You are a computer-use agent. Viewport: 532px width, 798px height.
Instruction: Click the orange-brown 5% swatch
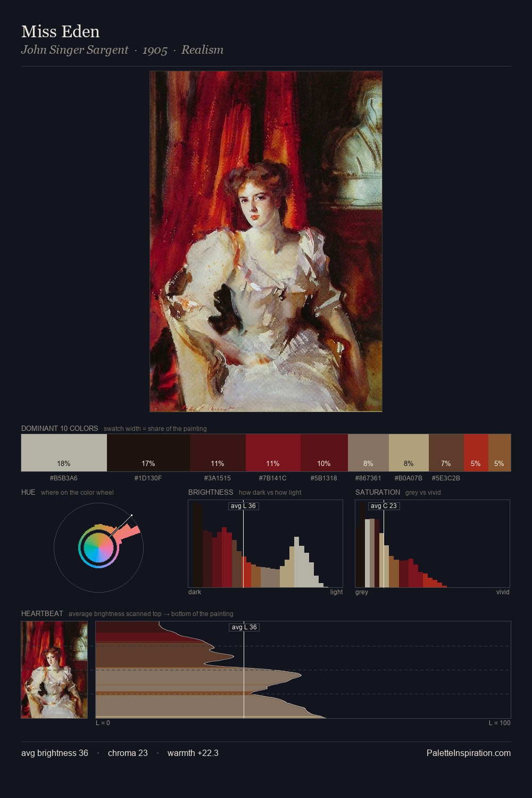(500, 453)
